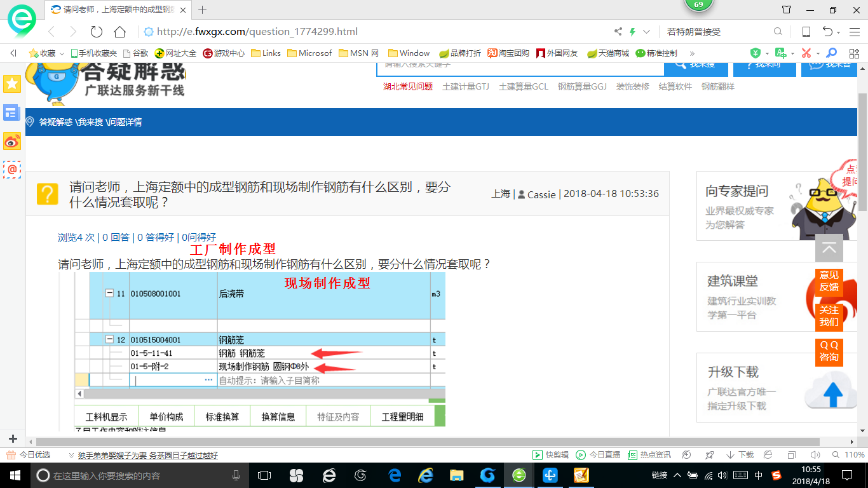Click the search magnifier in search box

pos(778,32)
